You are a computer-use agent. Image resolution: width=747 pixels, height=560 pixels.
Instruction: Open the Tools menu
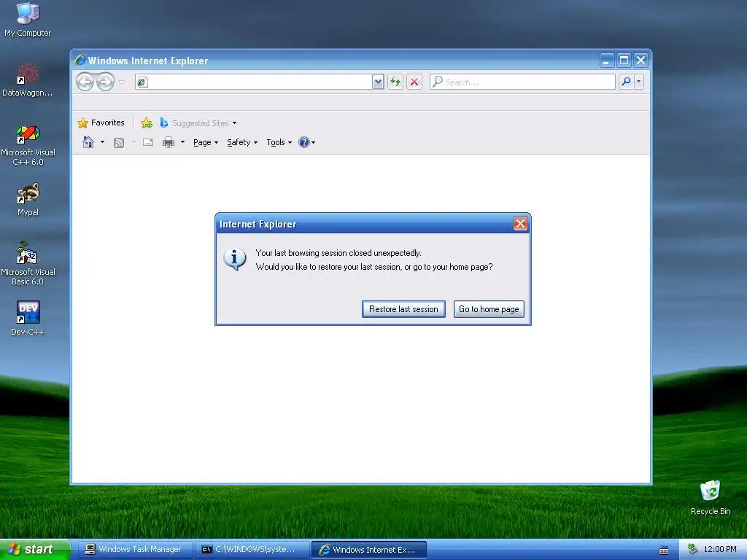(x=279, y=142)
